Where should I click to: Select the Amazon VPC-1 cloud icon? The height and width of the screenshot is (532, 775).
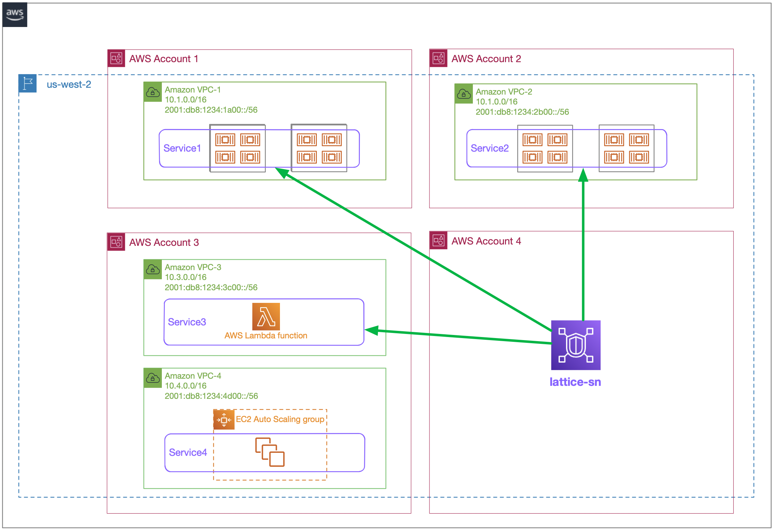pos(152,92)
